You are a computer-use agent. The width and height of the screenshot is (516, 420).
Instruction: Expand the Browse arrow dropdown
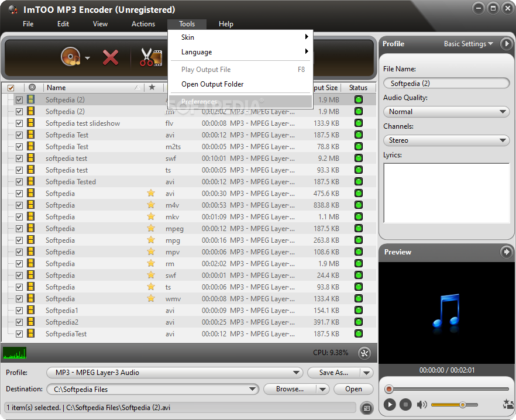pyautogui.click(x=322, y=390)
